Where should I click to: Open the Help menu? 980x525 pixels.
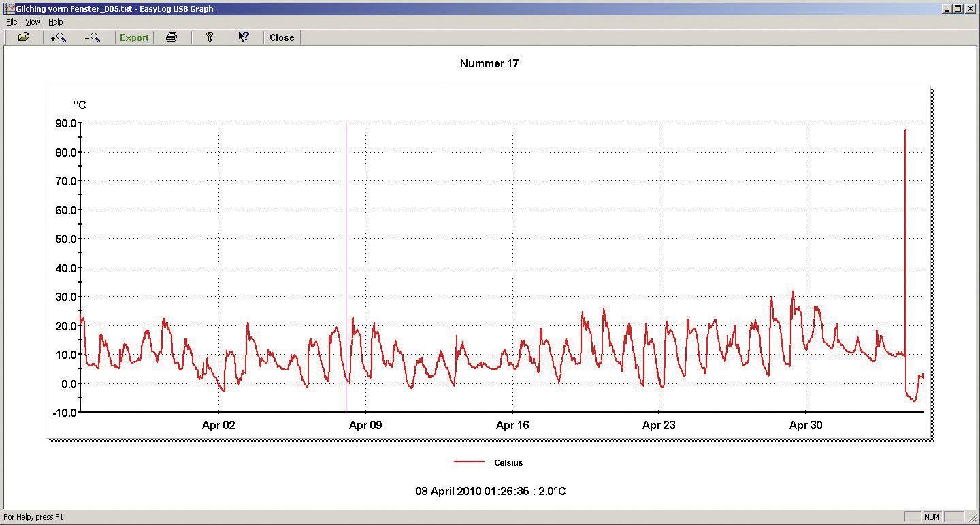(x=55, y=22)
